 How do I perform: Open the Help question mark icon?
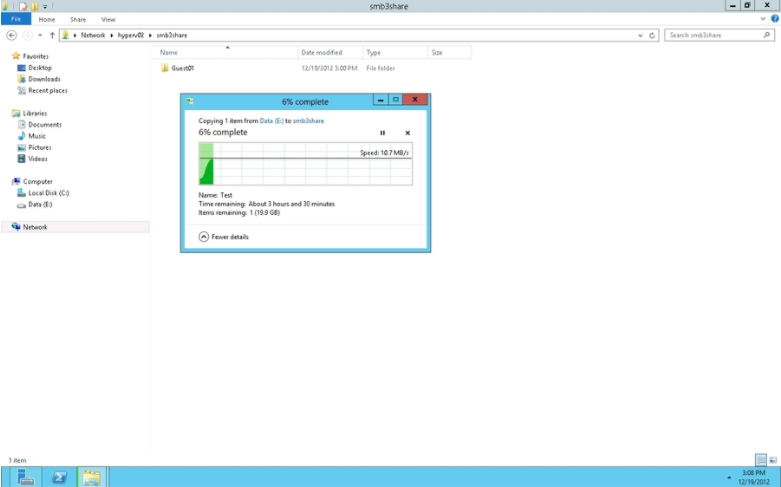pyautogui.click(x=775, y=19)
